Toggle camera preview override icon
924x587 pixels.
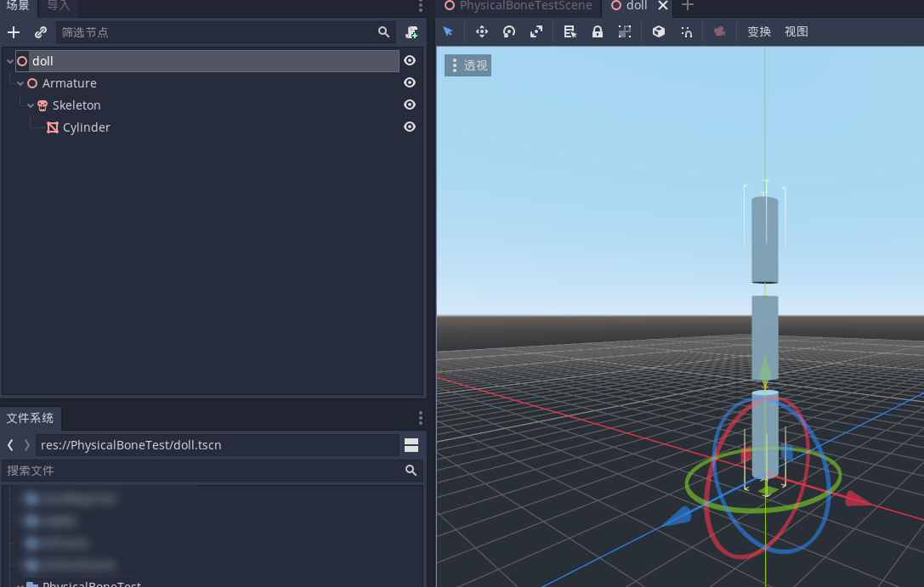[719, 31]
